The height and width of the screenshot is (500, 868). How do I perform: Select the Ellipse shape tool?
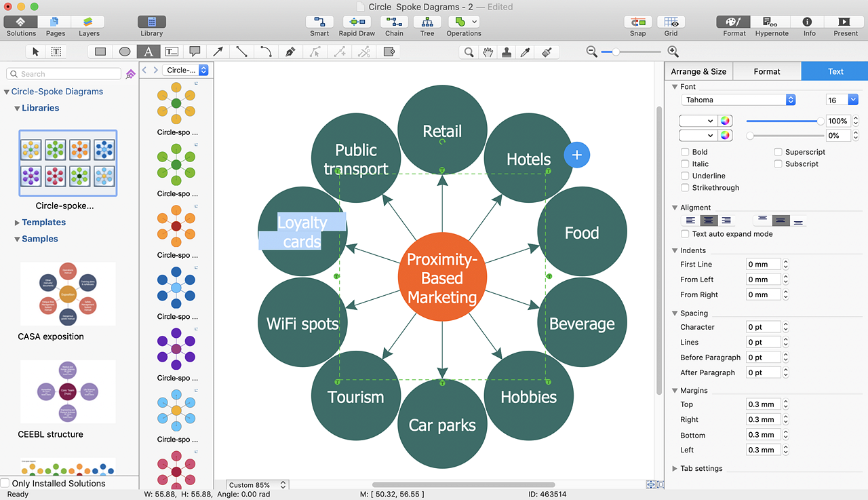click(x=125, y=52)
